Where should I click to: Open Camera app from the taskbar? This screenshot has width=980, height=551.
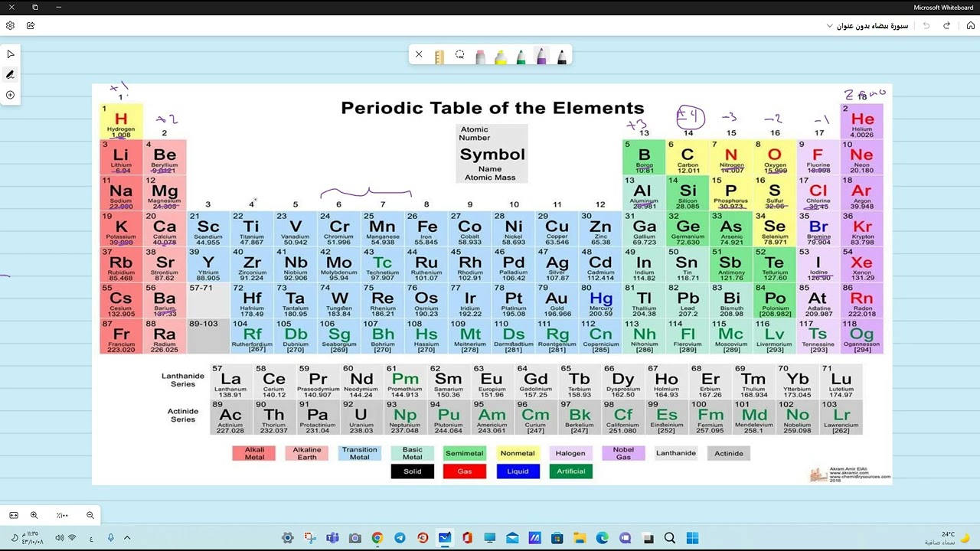(x=354, y=538)
